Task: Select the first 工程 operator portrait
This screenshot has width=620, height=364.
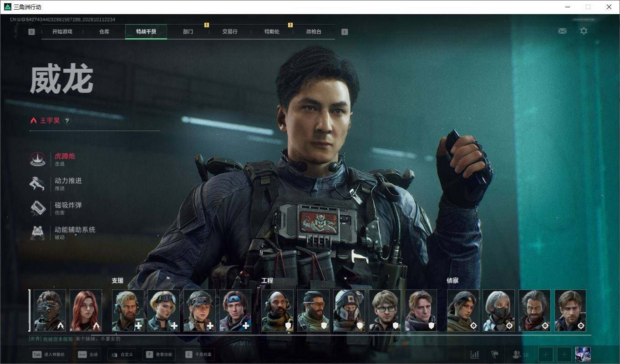Action: 278,310
